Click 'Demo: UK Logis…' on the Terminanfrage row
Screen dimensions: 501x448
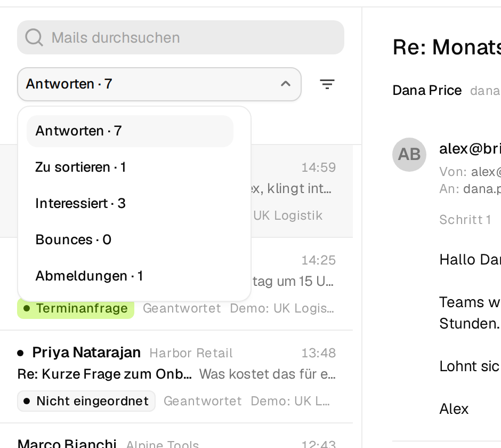pos(282,308)
